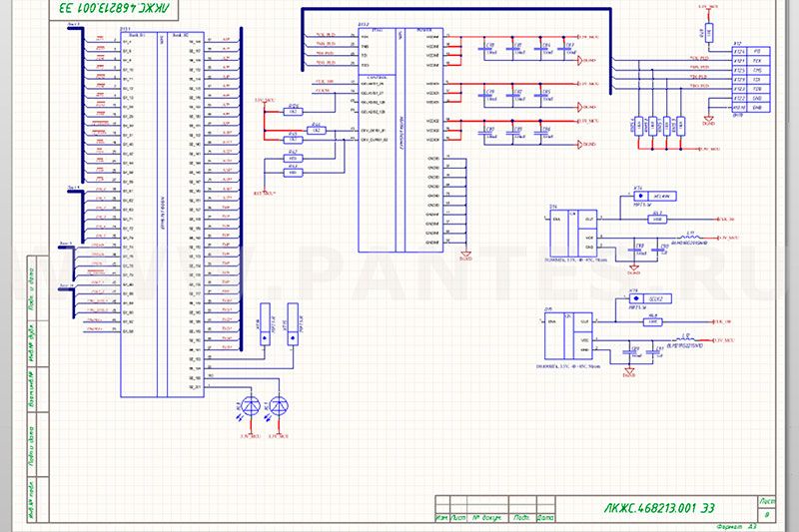This screenshot has height=532, width=799.
Task: Click the 'Подп.' cell in the title block
Action: click(x=520, y=518)
